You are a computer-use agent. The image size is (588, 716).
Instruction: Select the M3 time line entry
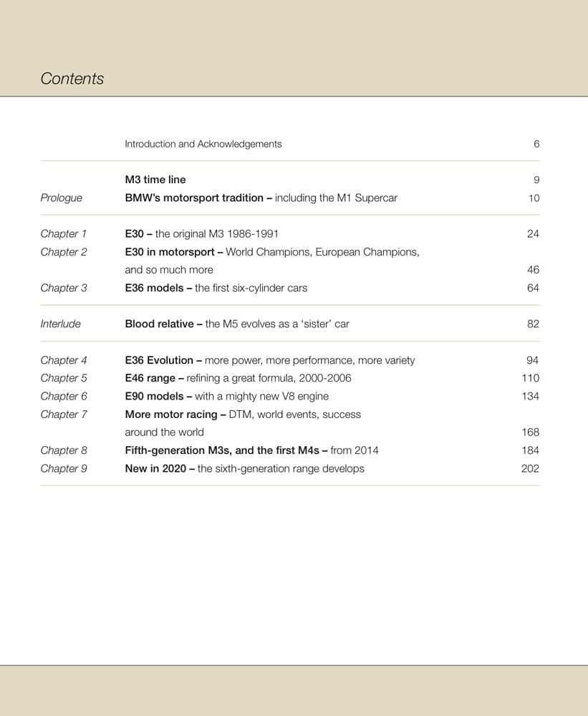(155, 180)
